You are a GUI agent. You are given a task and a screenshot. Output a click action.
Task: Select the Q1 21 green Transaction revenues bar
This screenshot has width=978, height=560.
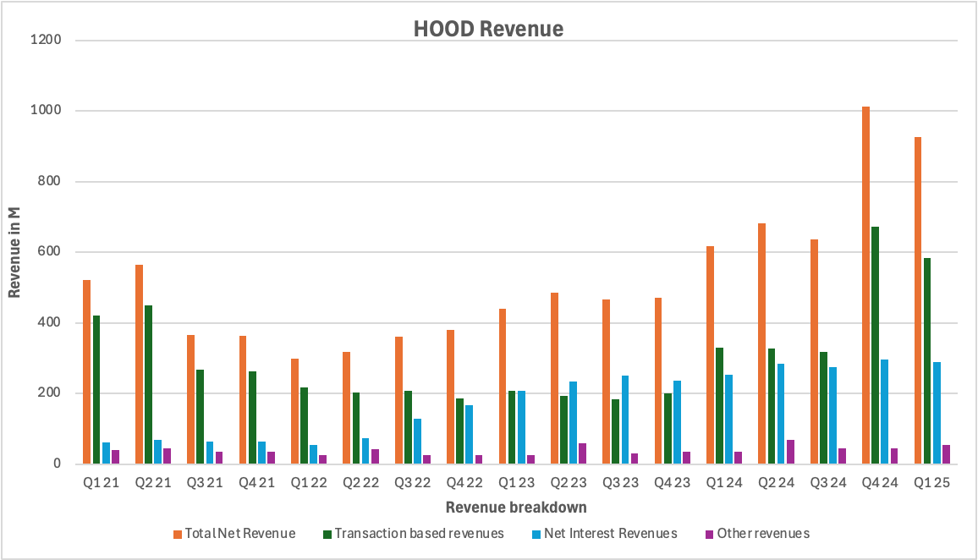pyautogui.click(x=96, y=390)
